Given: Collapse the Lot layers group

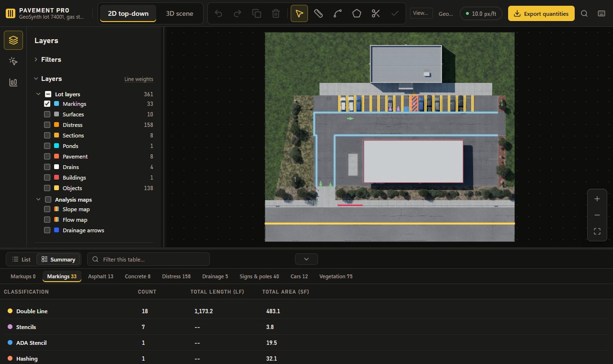Looking at the screenshot, I should [39, 94].
